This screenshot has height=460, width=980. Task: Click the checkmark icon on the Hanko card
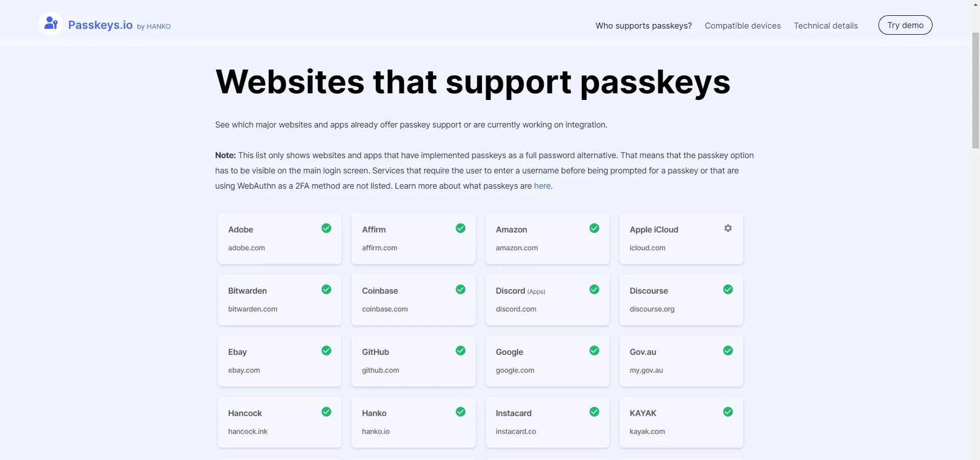[x=460, y=412]
